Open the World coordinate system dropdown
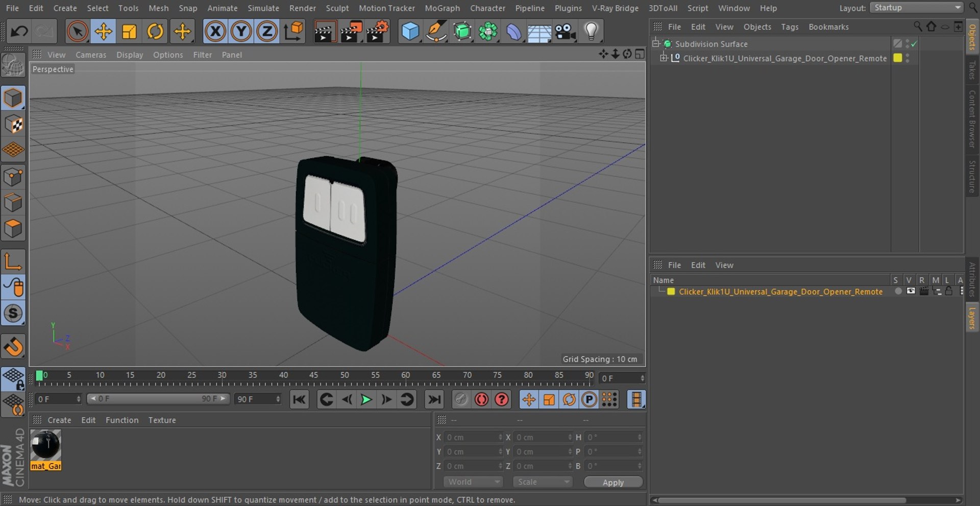The width and height of the screenshot is (980, 506). tap(473, 482)
